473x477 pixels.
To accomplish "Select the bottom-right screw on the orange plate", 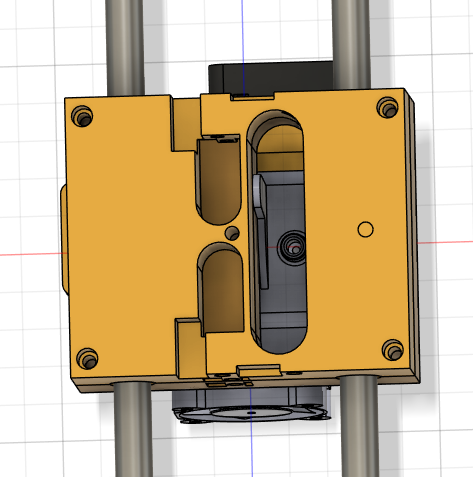I will [x=393, y=350].
